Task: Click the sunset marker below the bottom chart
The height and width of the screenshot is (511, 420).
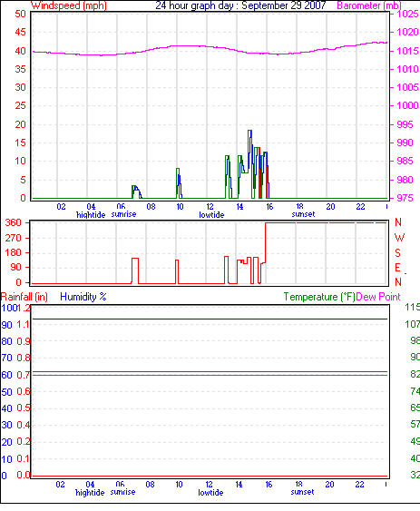Action: (x=302, y=492)
